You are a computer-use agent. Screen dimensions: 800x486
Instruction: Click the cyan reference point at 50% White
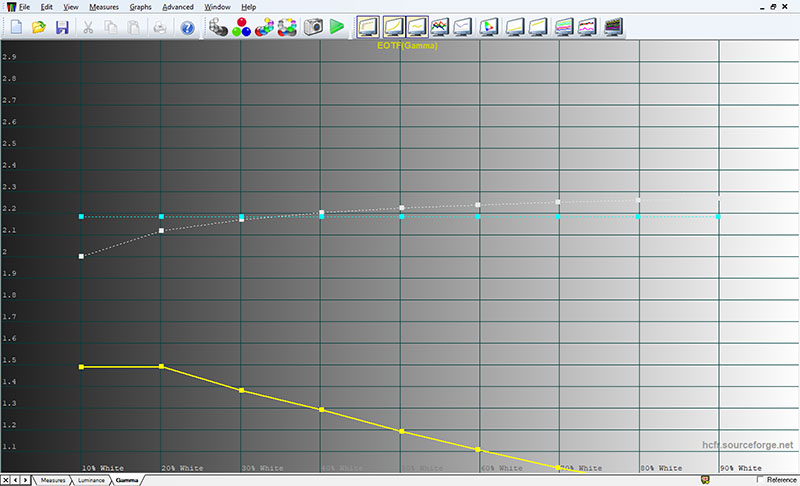(x=402, y=217)
